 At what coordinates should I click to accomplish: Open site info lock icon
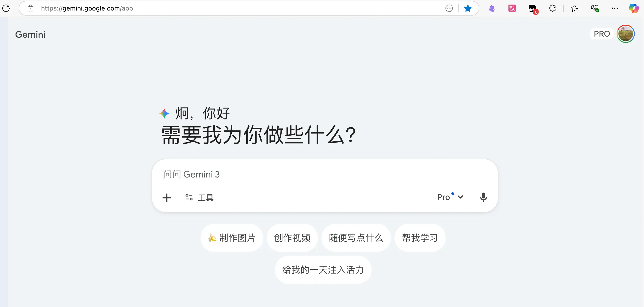point(31,8)
